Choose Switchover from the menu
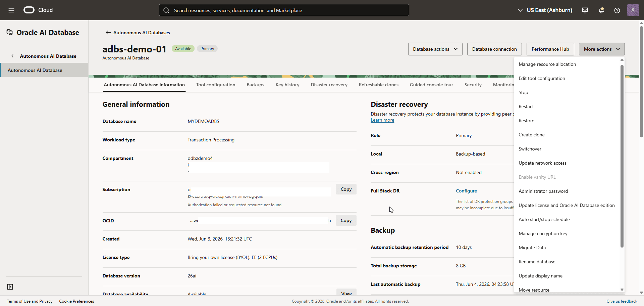The height and width of the screenshot is (306, 644). point(567,149)
